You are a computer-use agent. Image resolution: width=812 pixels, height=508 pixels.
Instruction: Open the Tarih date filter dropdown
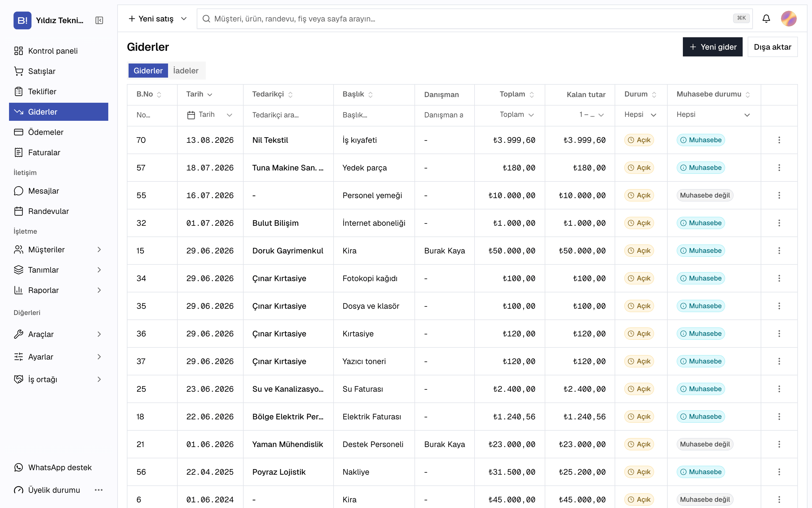pos(210,115)
